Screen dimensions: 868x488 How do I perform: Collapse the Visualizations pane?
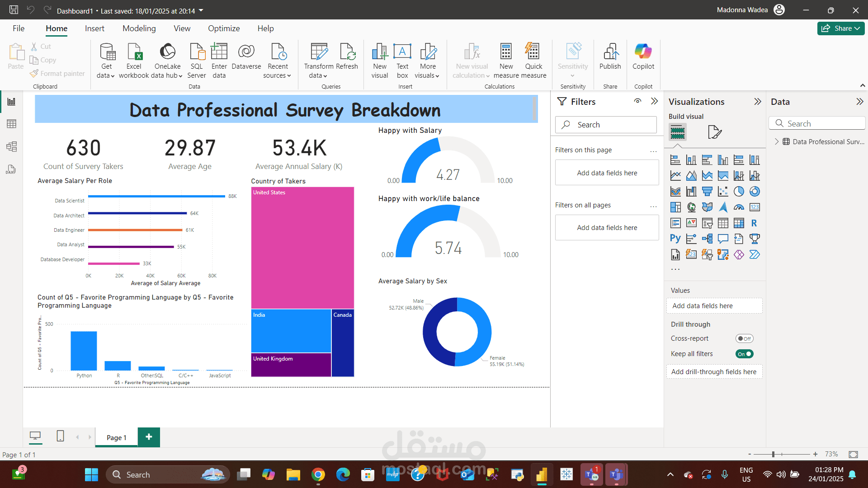pos(758,102)
